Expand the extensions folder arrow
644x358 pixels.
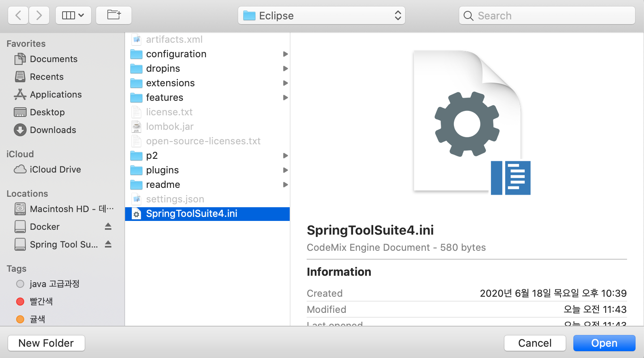pyautogui.click(x=285, y=83)
